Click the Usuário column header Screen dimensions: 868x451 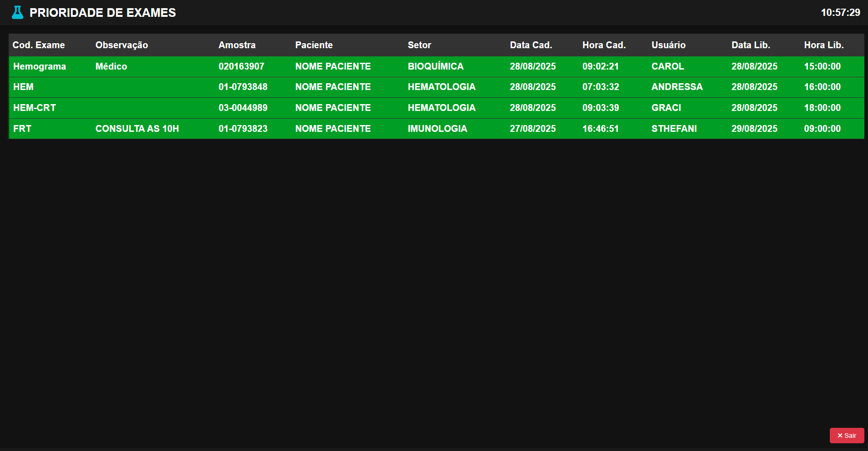(x=668, y=45)
